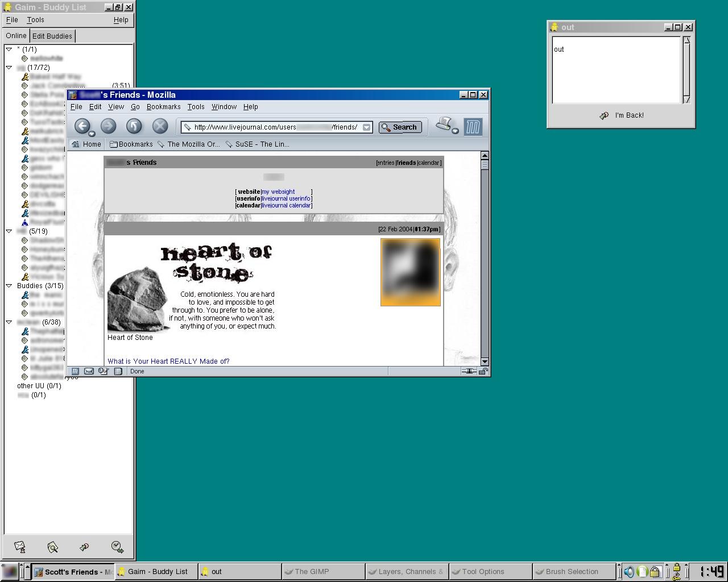Click the Print icon in Mozilla toolbar

(444, 124)
